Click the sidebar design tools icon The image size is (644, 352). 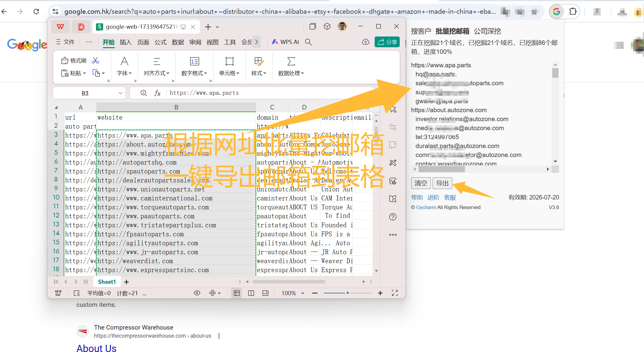(x=393, y=163)
